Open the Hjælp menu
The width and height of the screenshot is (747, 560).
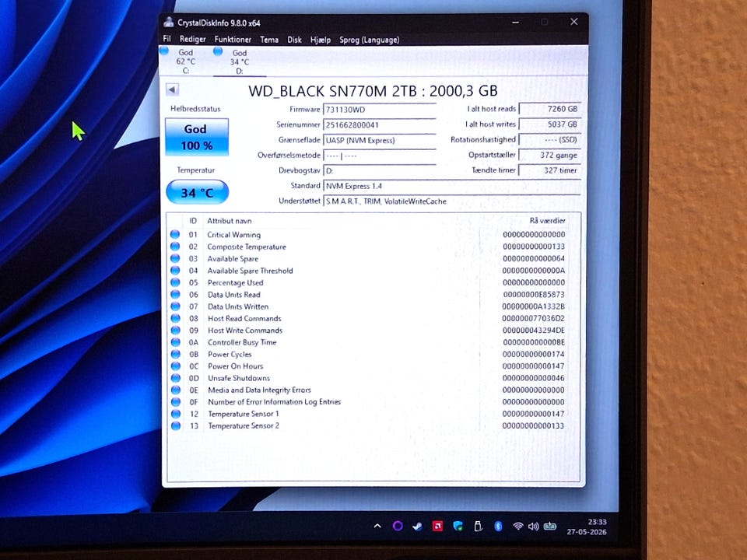[x=320, y=40]
